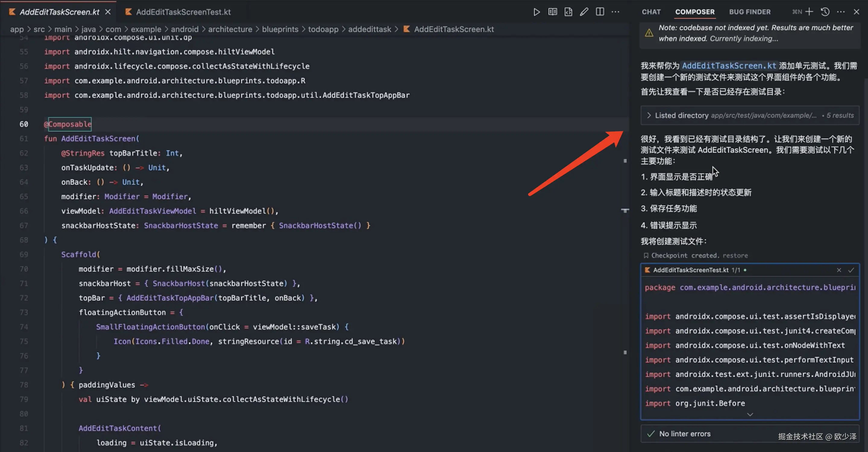Screen dimensions: 868x452
Task: Click the file code diff icon
Action: [x=568, y=12]
